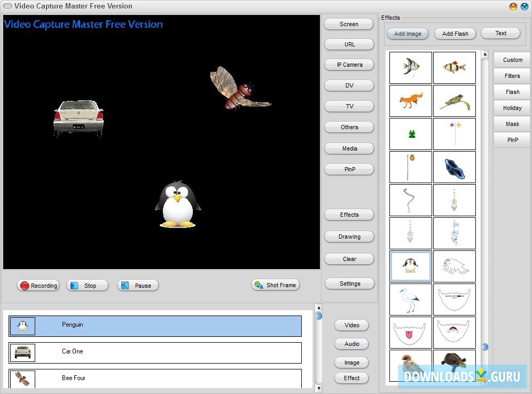Switch to the Holiday tab
The width and height of the screenshot is (532, 394).
511,108
